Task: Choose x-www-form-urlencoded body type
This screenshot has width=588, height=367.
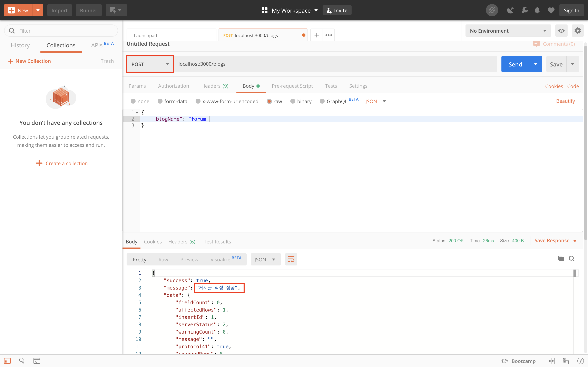Action: click(x=198, y=101)
